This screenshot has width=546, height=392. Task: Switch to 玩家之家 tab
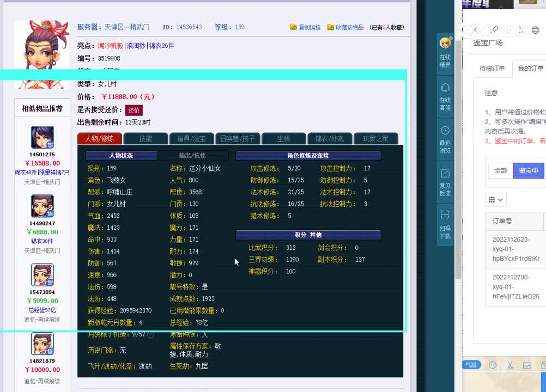[376, 138]
